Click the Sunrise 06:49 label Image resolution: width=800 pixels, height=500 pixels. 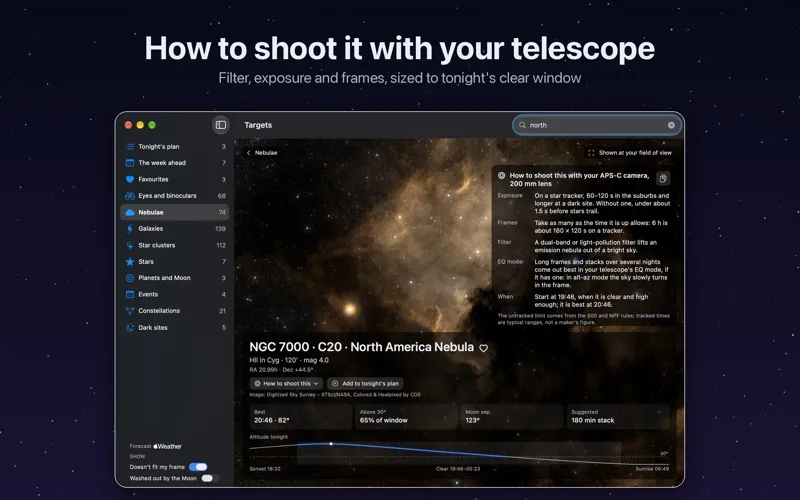point(652,469)
